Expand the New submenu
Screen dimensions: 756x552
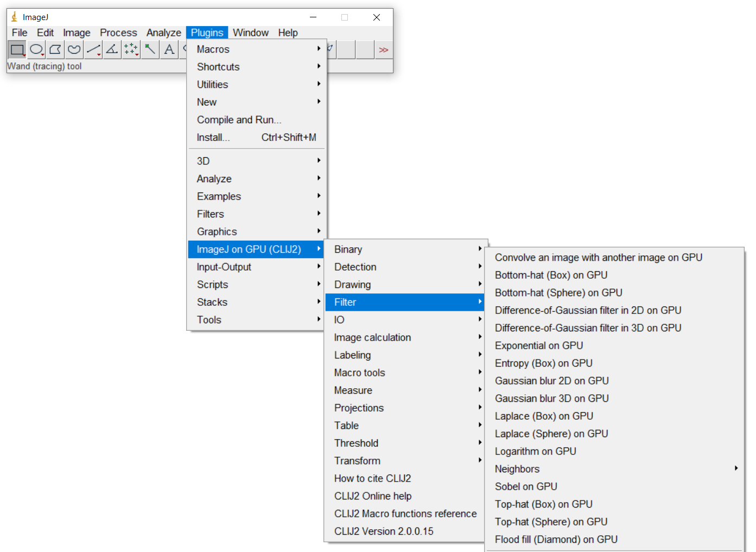tap(257, 102)
